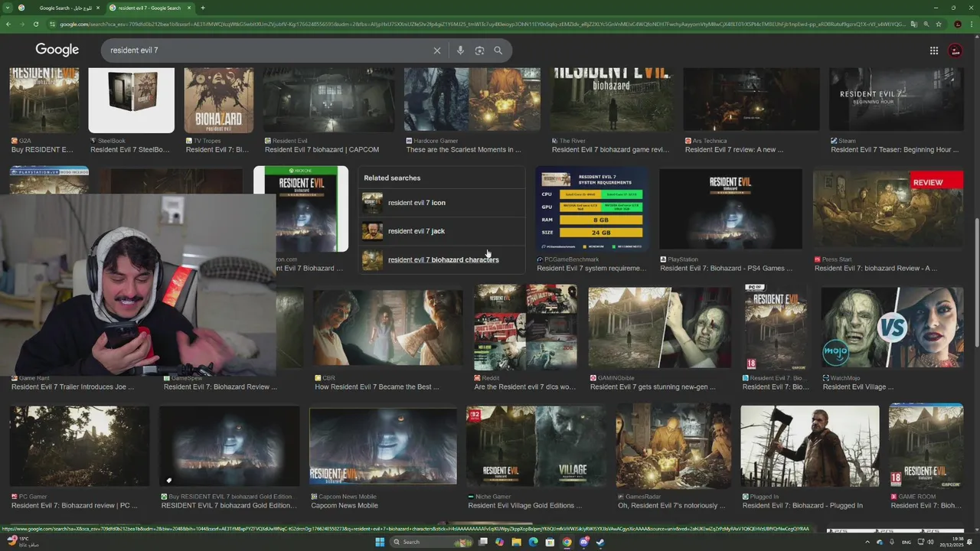Open the Google account avatar
Viewport: 980px width, 551px height.
pos(955,51)
